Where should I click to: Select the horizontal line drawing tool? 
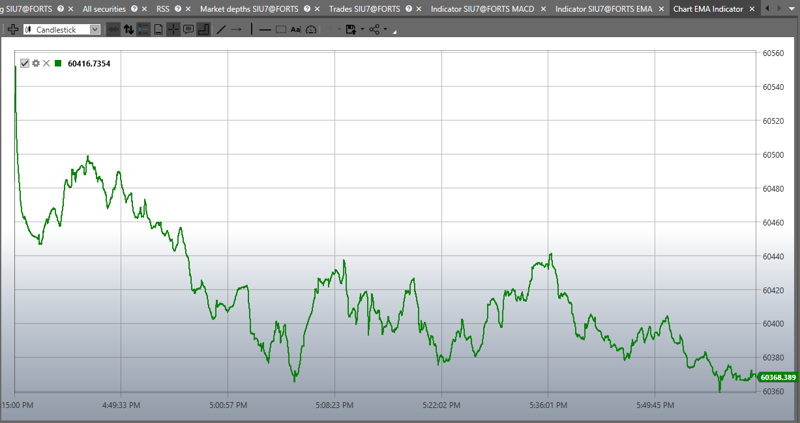[x=264, y=30]
